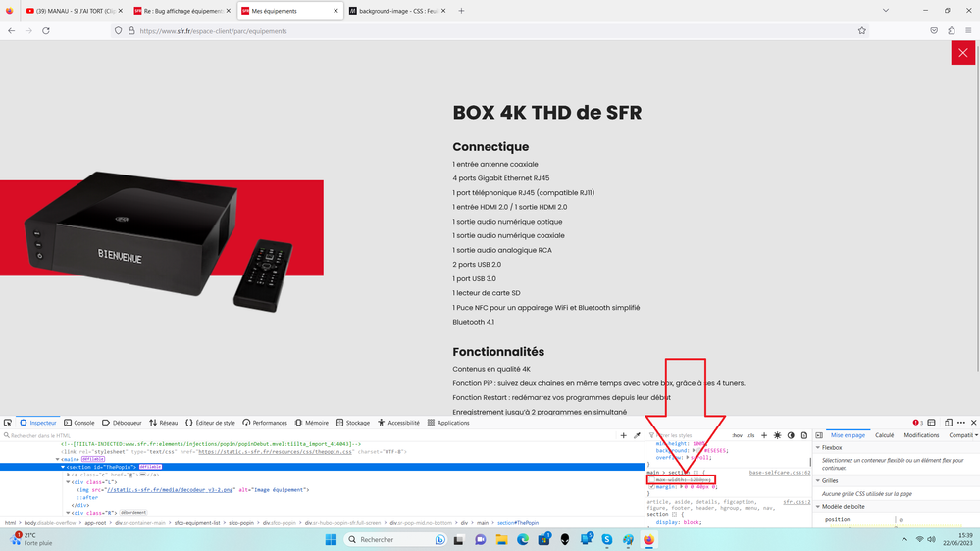Screen dimensions: 980x551
Task: Open the Performances tab
Action: coord(265,423)
